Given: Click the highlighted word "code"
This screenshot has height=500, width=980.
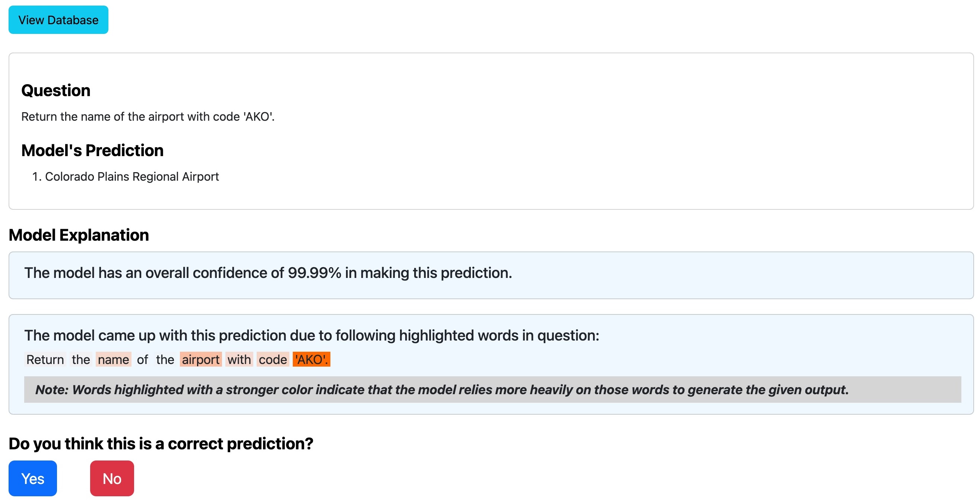Looking at the screenshot, I should [272, 359].
